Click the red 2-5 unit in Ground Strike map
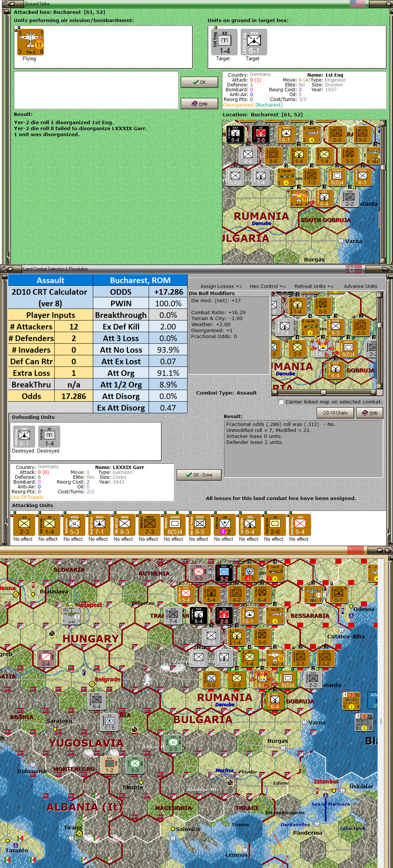393x868 pixels. 261,135
